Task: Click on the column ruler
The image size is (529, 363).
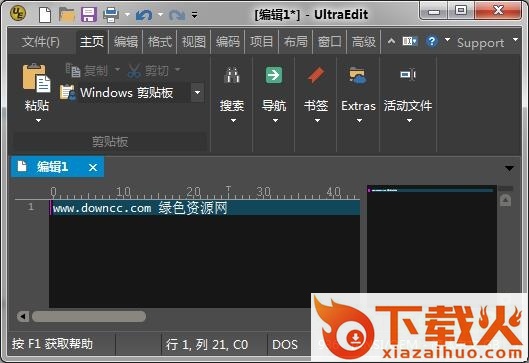Action: [x=204, y=192]
